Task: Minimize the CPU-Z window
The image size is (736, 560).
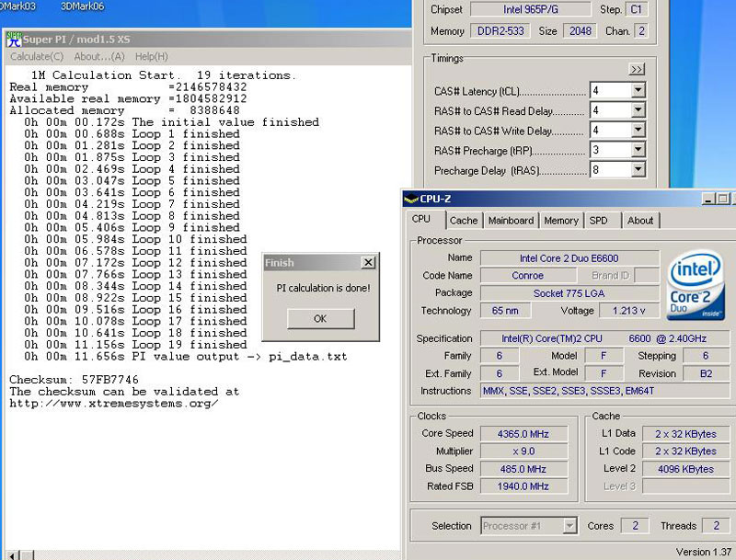Action: click(x=708, y=199)
